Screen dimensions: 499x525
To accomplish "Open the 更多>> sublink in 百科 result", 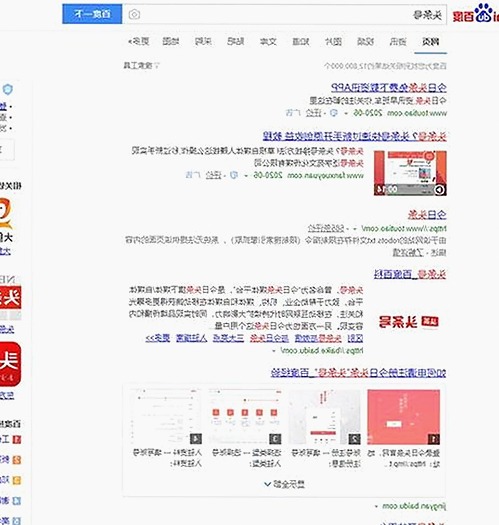I will tap(158, 339).
